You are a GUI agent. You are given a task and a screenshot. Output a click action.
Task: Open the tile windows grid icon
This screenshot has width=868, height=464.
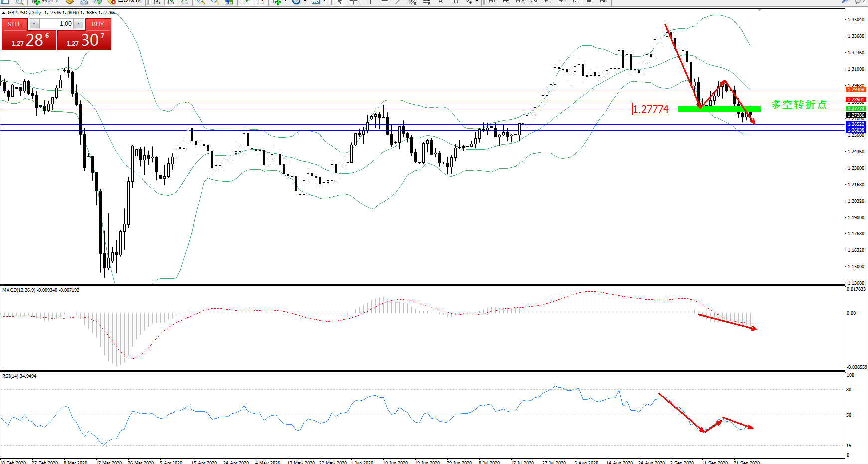coord(229,2)
